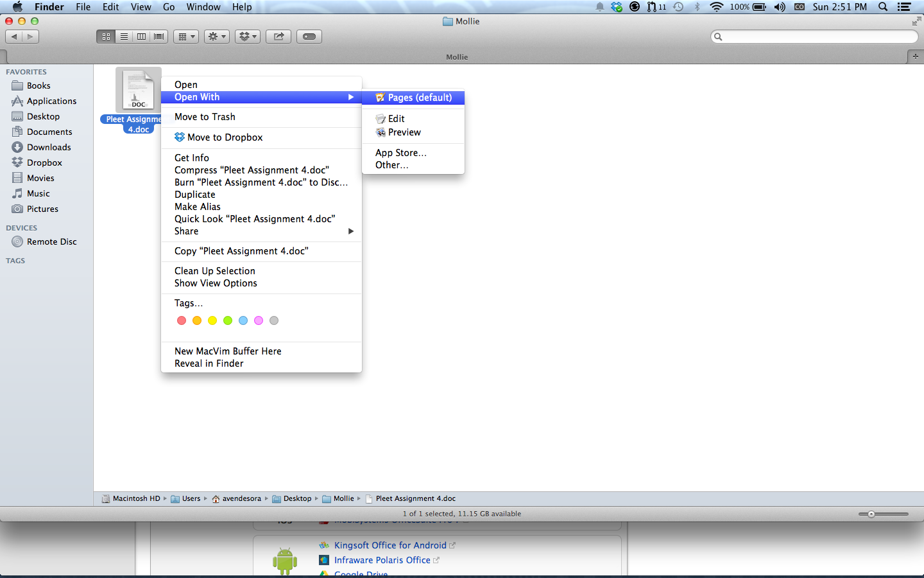Choose Move to Trash option
Image resolution: width=924 pixels, height=578 pixels.
205,117
